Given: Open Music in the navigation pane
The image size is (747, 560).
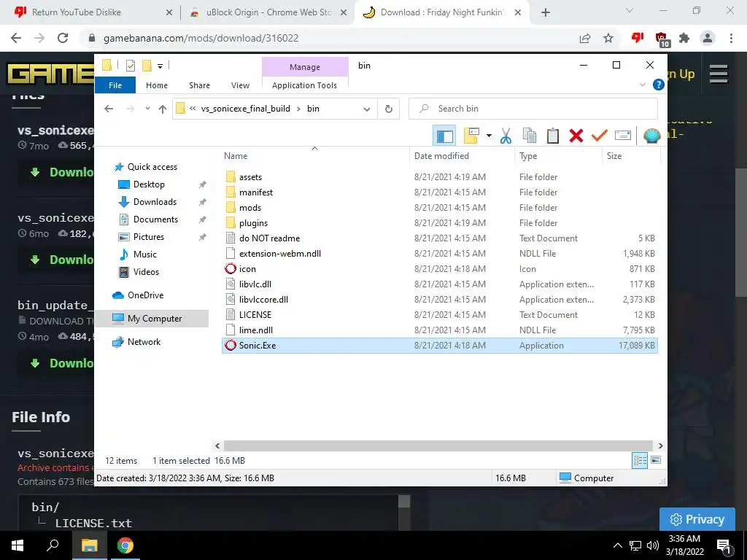Looking at the screenshot, I should (145, 254).
